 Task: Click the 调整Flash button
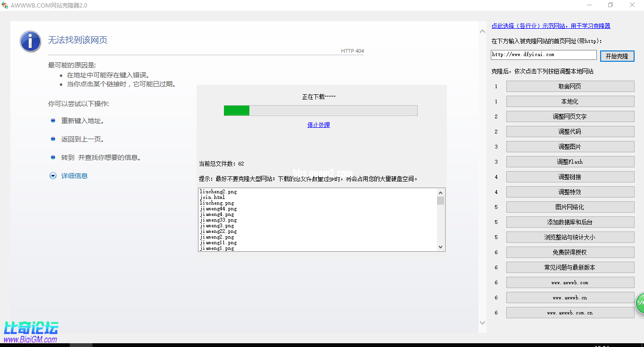tap(570, 162)
